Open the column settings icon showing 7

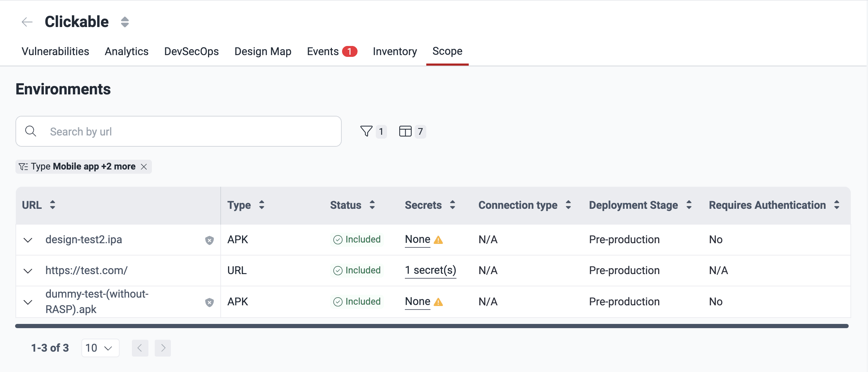tap(406, 131)
